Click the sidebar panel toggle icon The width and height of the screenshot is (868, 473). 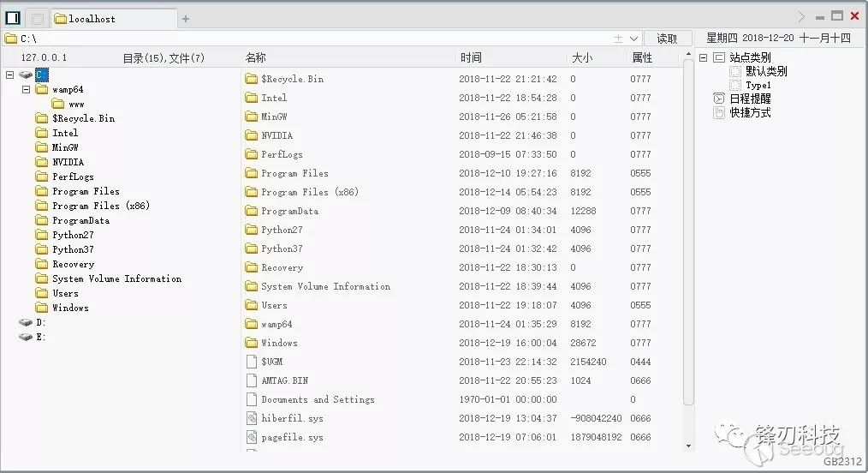13,18
